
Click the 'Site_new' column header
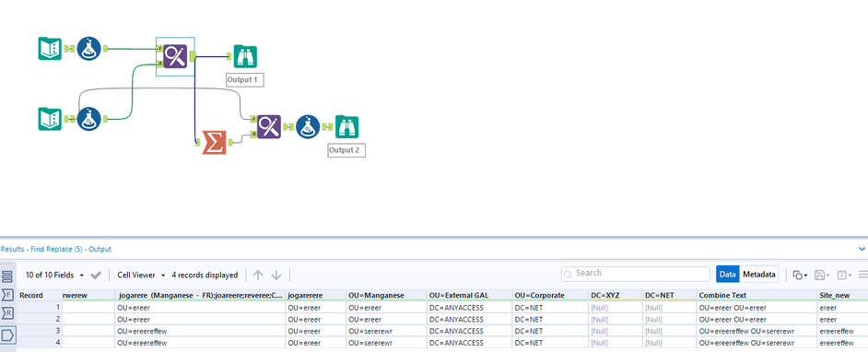point(842,296)
